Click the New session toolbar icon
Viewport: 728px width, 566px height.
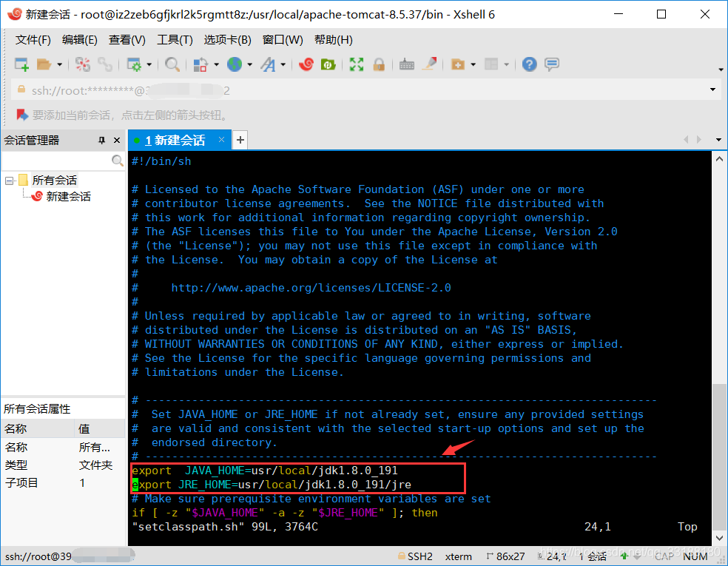click(x=21, y=64)
